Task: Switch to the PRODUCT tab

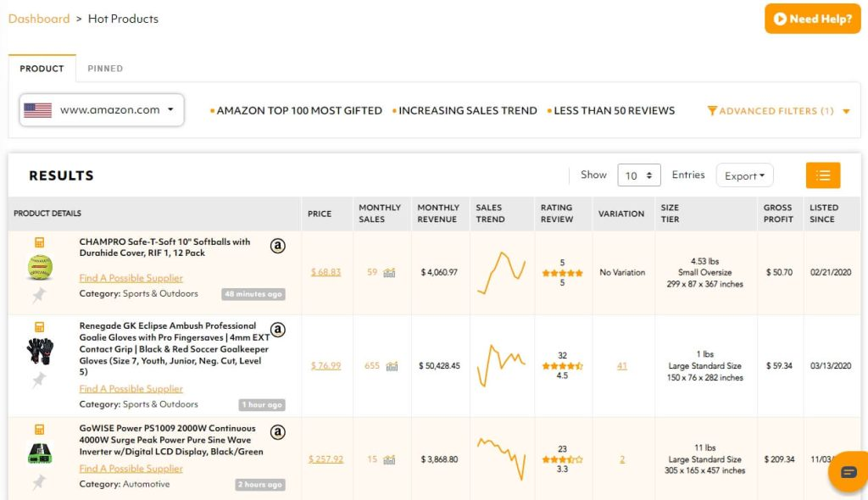Action: [42, 69]
